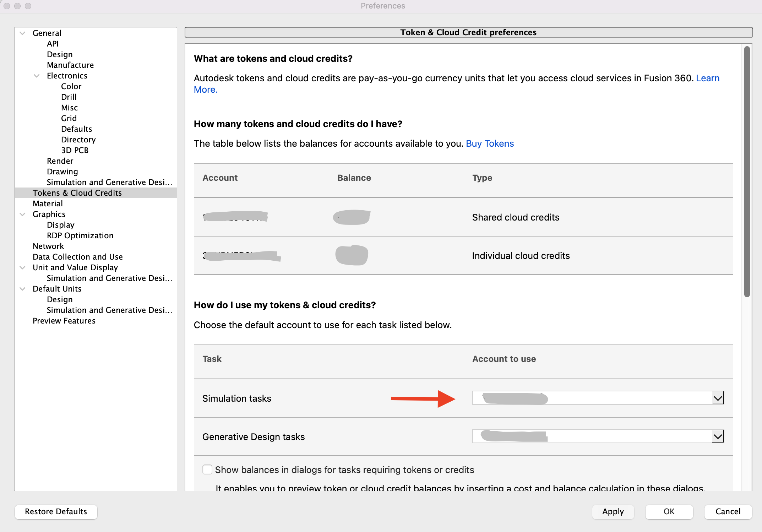The image size is (762, 532).
Task: Collapse the Electronics subtree chevron
Action: tap(37, 76)
